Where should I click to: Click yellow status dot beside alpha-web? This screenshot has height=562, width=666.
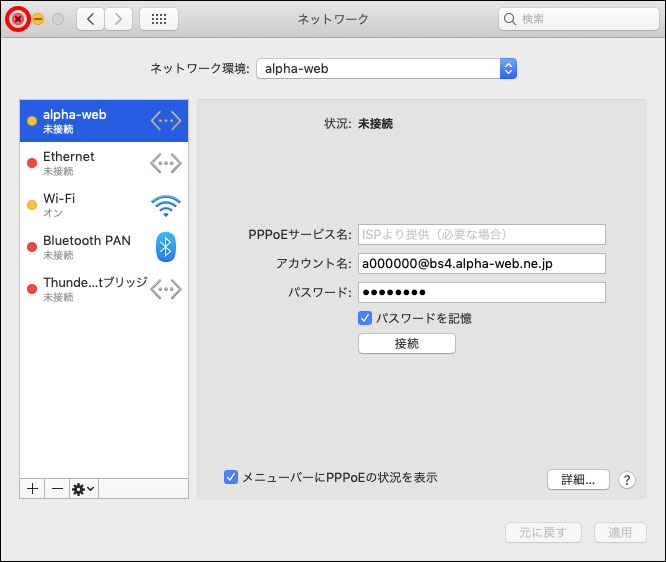click(32, 121)
